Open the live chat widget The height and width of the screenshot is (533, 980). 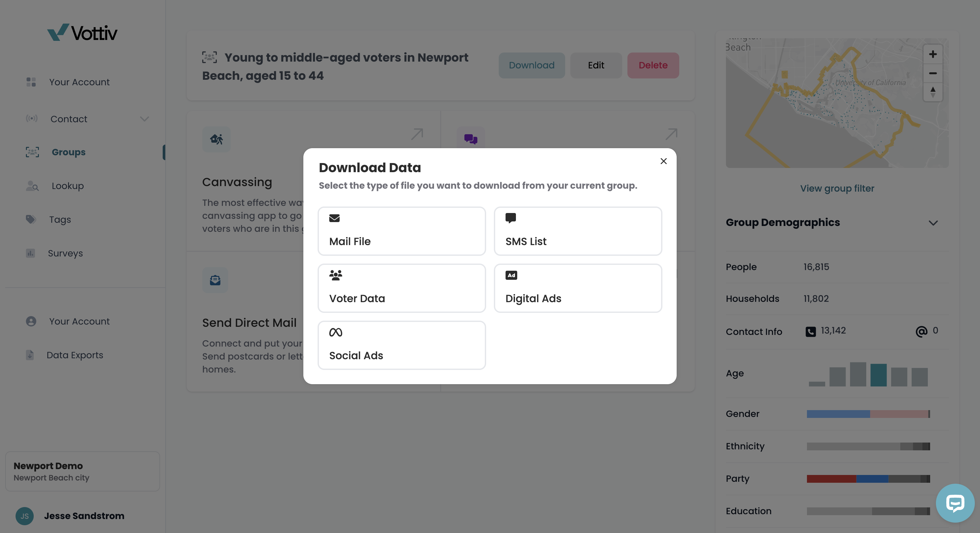[955, 503]
